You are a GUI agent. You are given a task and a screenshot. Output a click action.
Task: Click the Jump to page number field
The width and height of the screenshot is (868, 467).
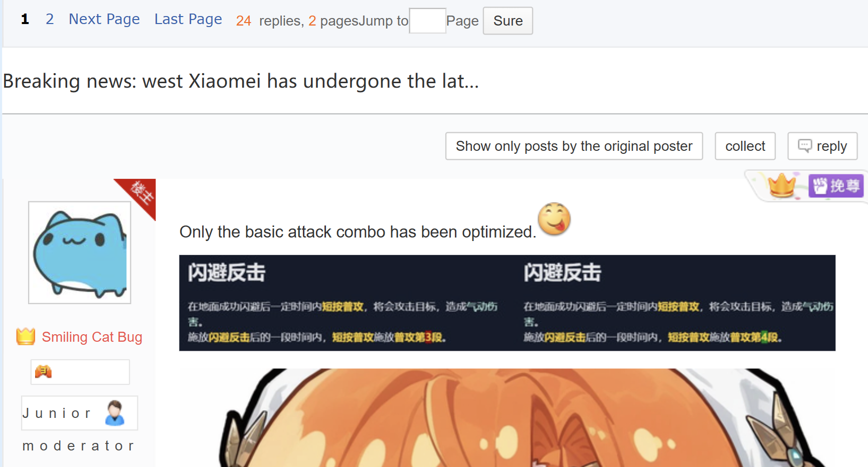coord(427,21)
